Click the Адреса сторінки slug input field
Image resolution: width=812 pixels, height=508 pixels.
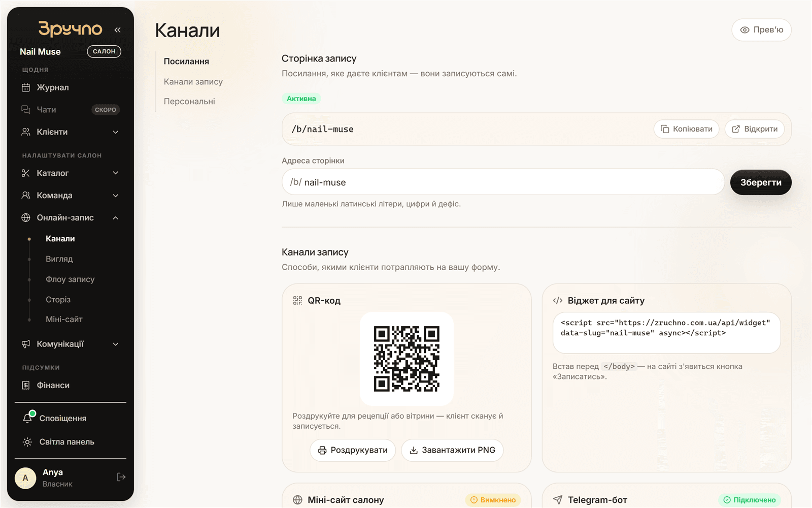tap(503, 182)
